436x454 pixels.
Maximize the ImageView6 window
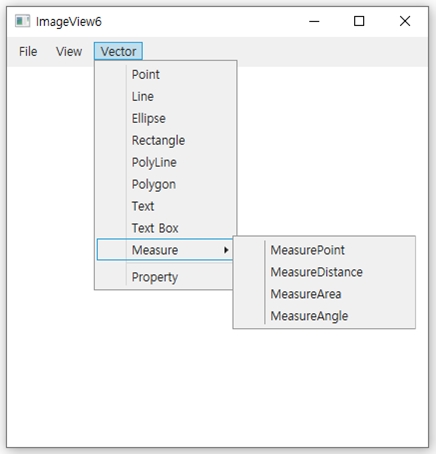pos(359,21)
